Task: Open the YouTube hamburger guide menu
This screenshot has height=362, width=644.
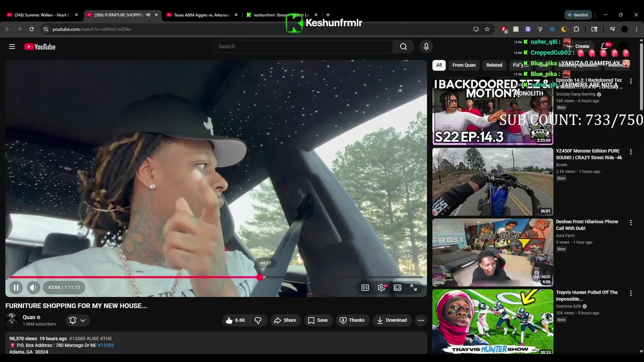Action: (12, 47)
